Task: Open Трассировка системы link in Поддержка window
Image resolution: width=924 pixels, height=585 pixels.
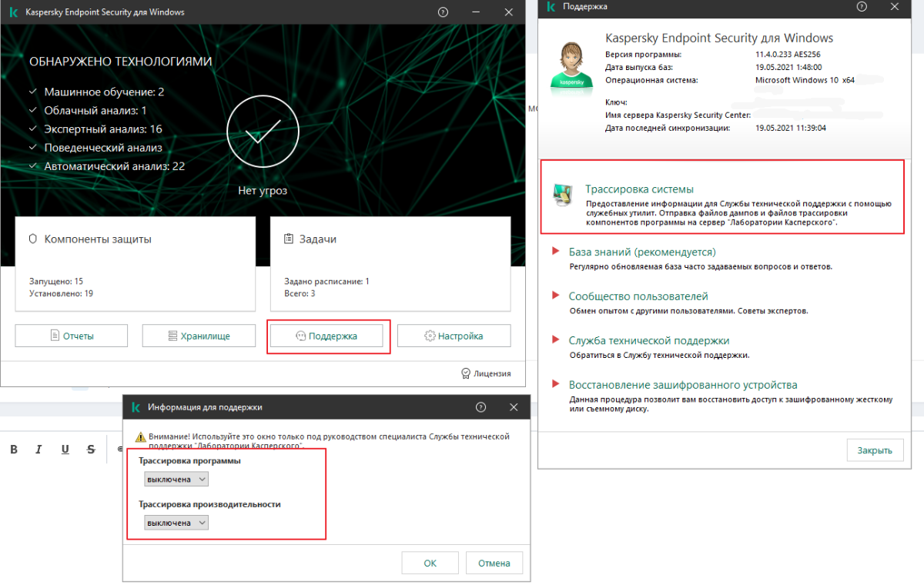Action: pyautogui.click(x=639, y=189)
